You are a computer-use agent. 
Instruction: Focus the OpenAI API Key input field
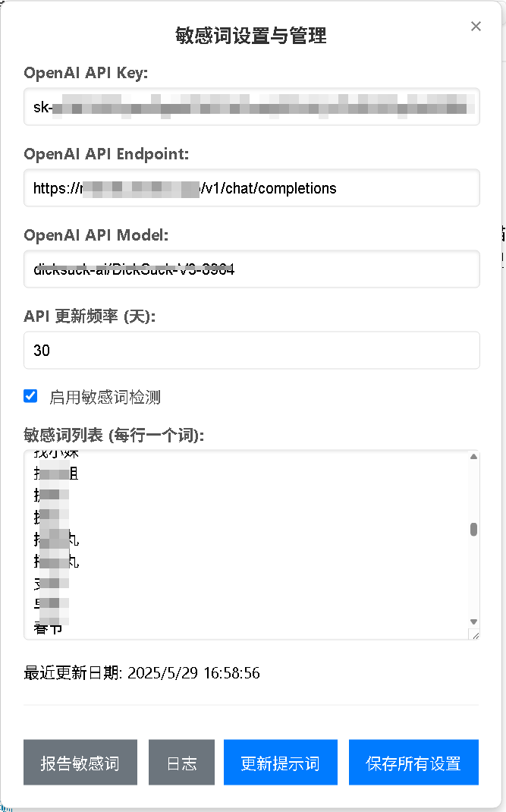click(251, 107)
